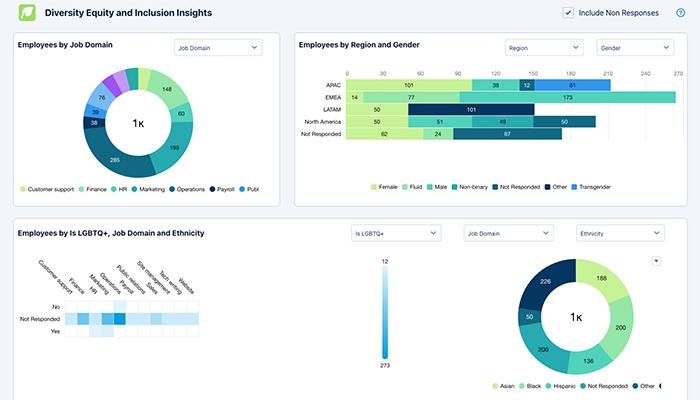
Task: Toggle Hispanic legend entry in ethnicity chart
Action: [x=561, y=386]
